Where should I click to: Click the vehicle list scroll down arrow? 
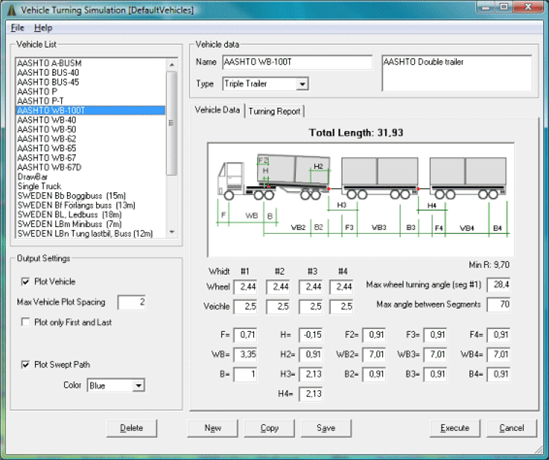click(172, 232)
